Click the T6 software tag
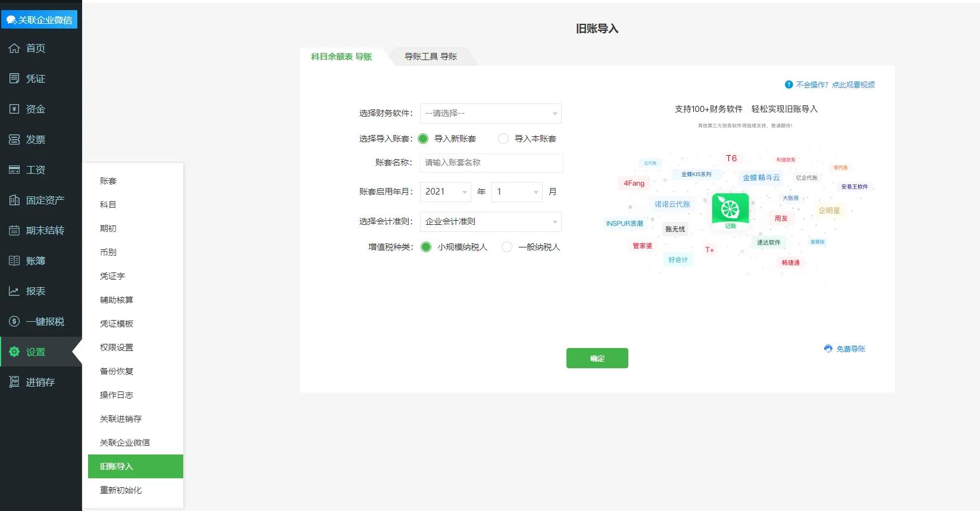 [731, 158]
